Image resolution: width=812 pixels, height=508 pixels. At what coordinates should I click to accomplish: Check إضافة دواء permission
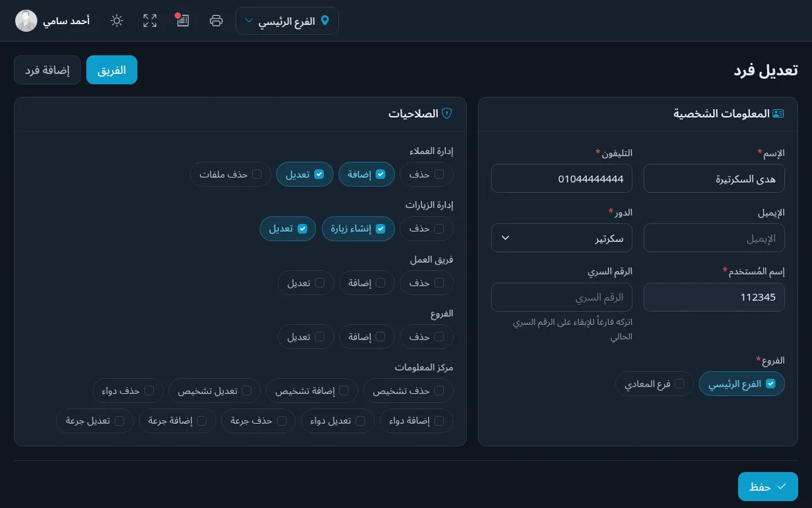tap(439, 420)
